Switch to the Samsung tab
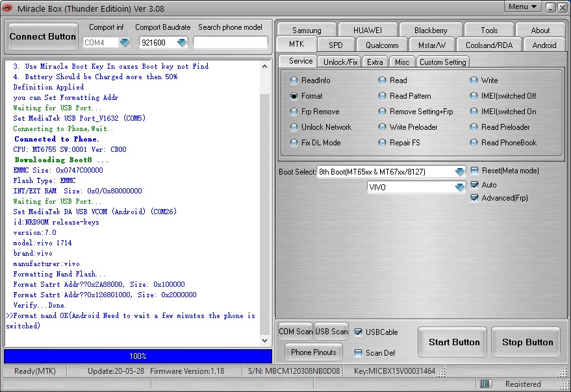The width and height of the screenshot is (571, 392). point(307,30)
